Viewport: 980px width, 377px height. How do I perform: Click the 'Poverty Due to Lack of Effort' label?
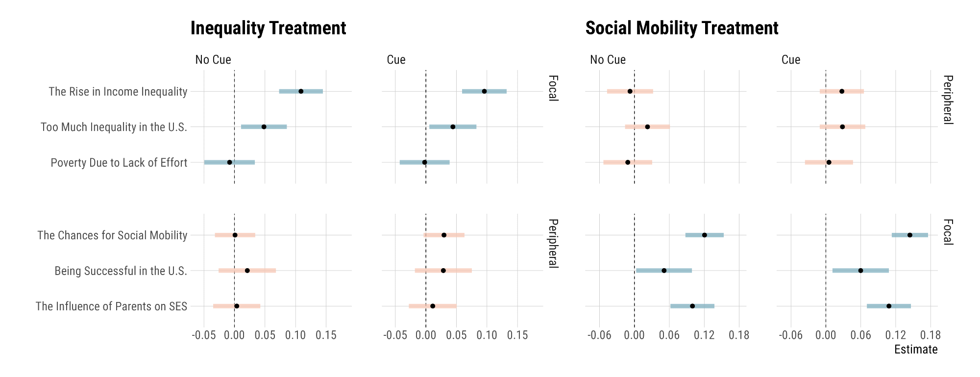pos(119,163)
